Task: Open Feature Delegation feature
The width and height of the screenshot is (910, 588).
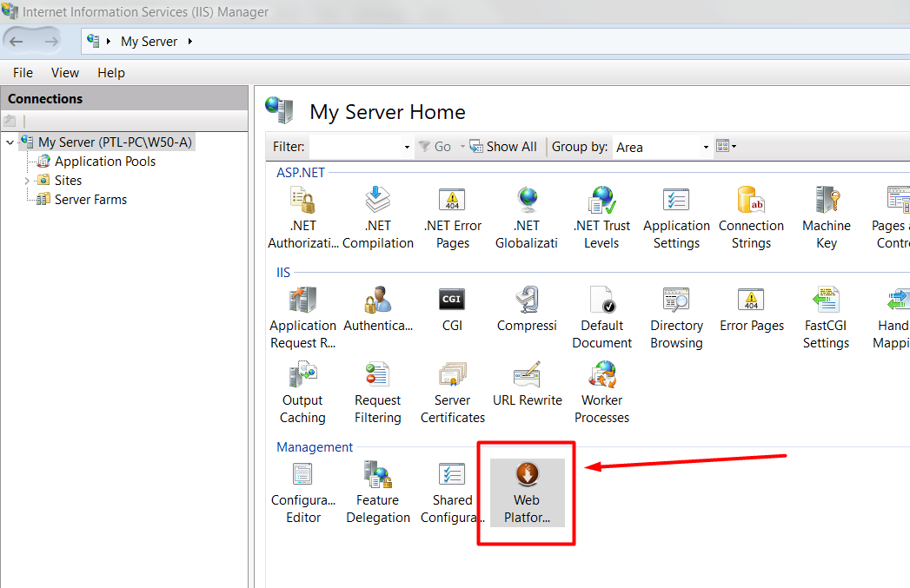Action: pyautogui.click(x=378, y=493)
